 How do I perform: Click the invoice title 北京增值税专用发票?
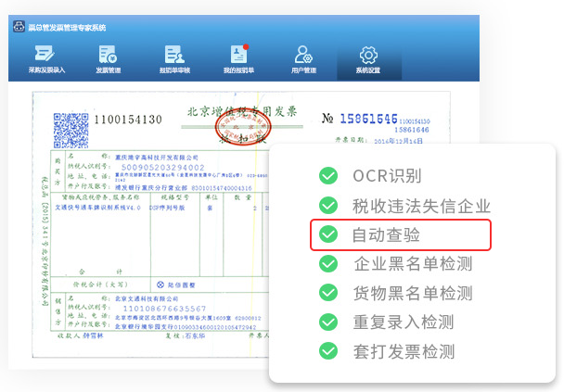click(x=242, y=112)
